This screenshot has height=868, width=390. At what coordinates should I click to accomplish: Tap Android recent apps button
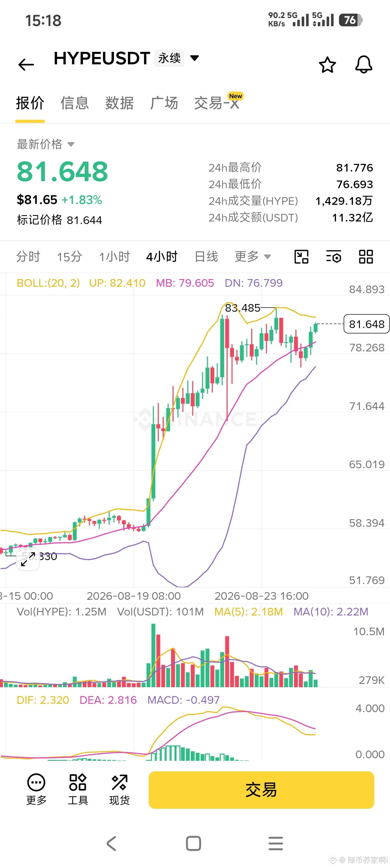(276, 843)
